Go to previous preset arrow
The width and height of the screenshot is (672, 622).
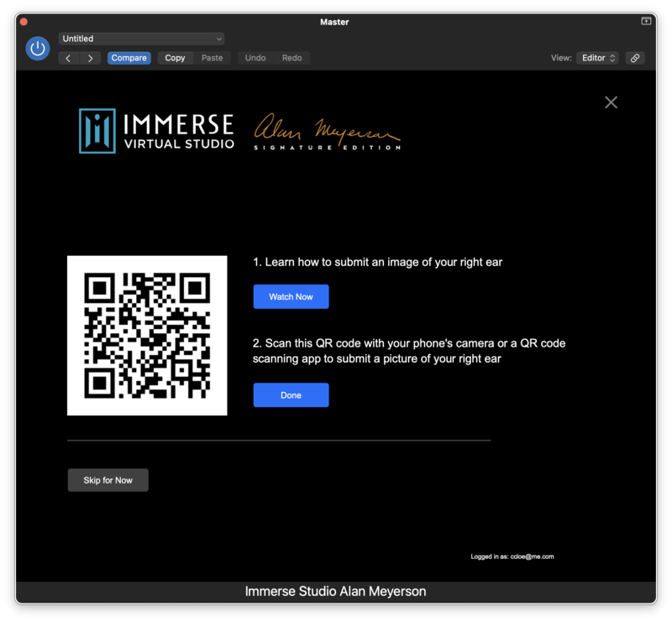coord(69,58)
